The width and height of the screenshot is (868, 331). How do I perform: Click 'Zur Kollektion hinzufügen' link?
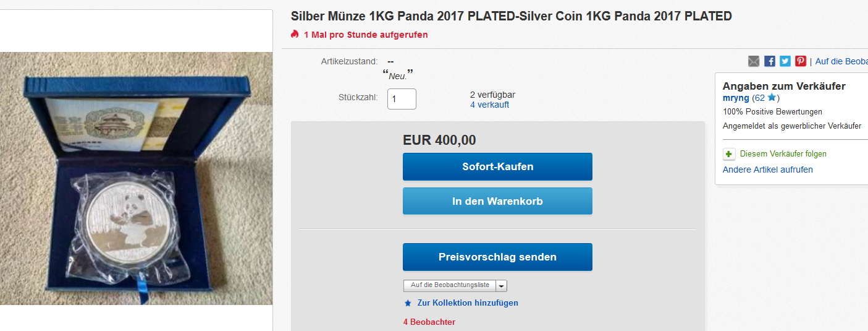pyautogui.click(x=468, y=303)
